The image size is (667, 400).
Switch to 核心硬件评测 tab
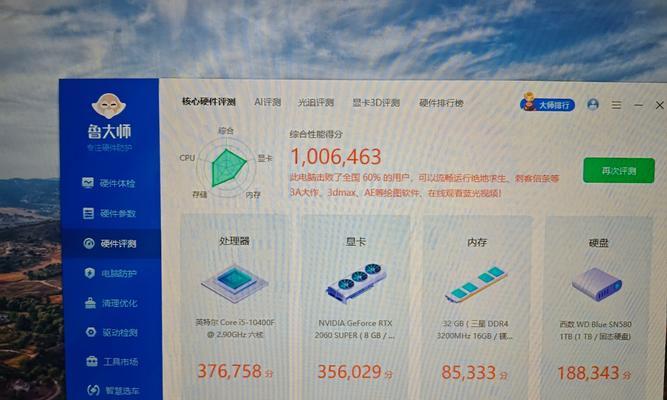pos(209,102)
